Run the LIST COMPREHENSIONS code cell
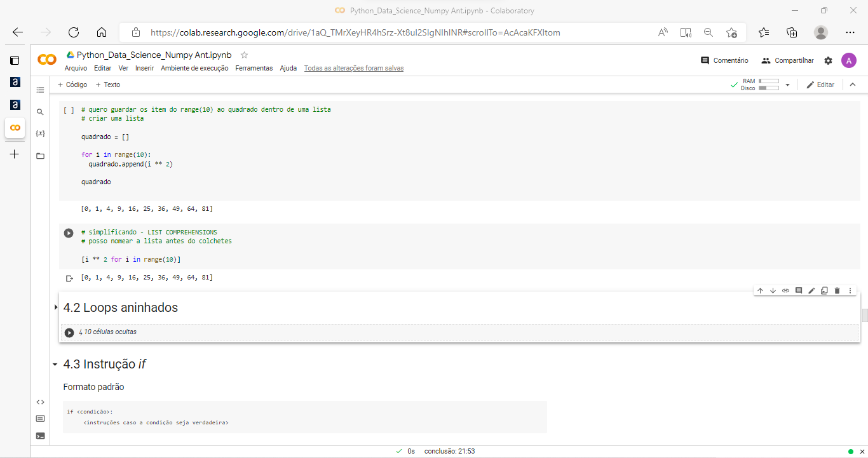 point(69,233)
